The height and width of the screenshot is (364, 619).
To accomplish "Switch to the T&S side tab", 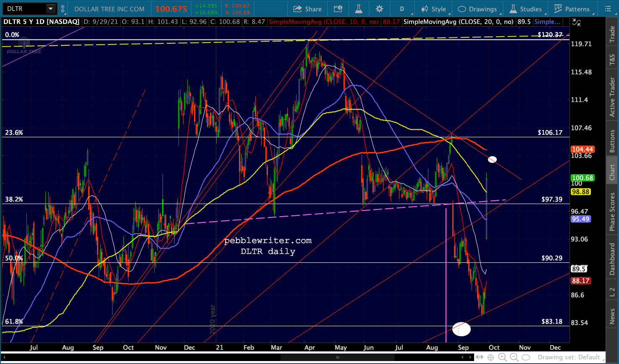I will click(612, 60).
